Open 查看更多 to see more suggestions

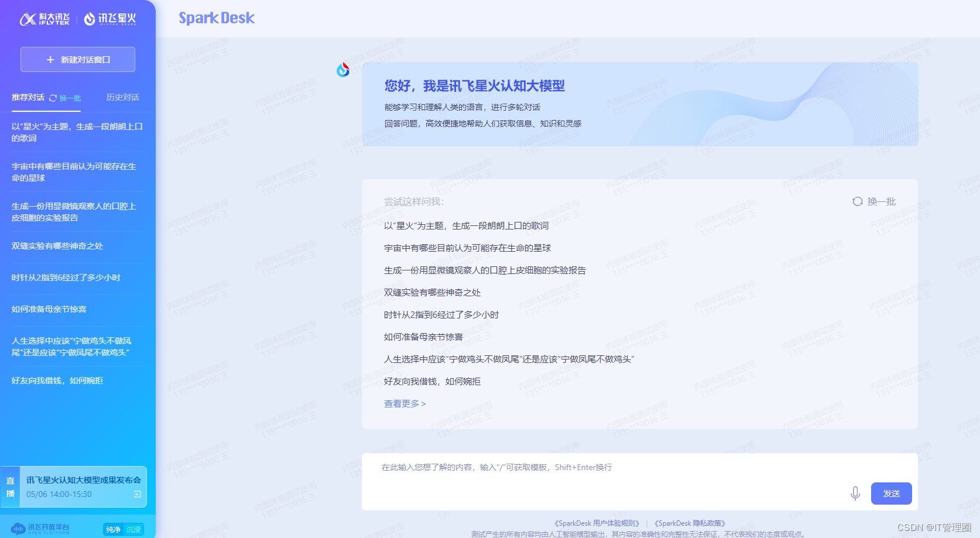click(x=405, y=404)
